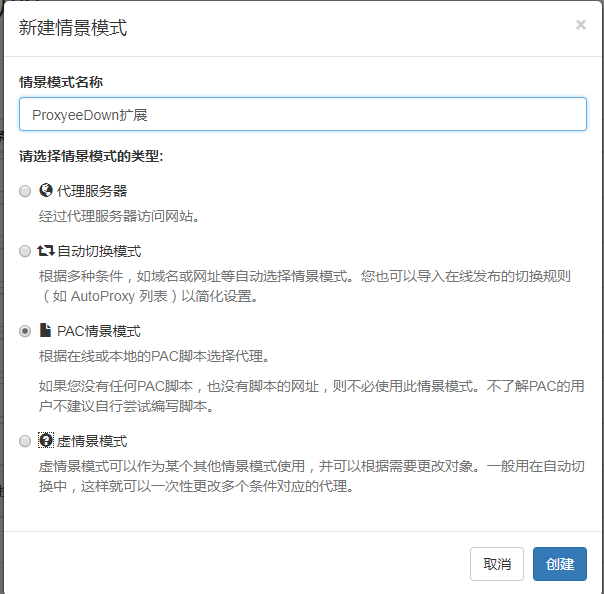This screenshot has height=594, width=604.
Task: Click the 代理服务器 option label
Action: (92, 191)
